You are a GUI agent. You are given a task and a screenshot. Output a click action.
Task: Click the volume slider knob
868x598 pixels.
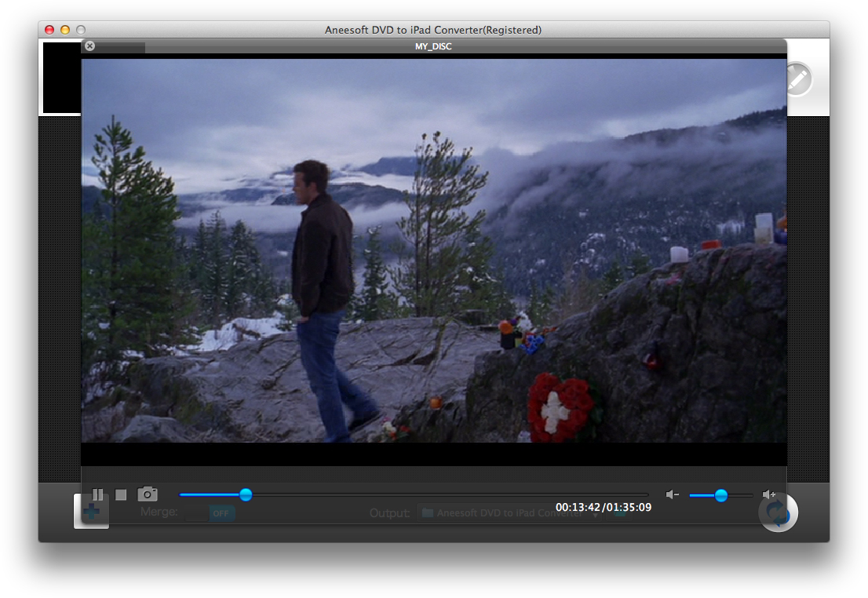click(720, 495)
